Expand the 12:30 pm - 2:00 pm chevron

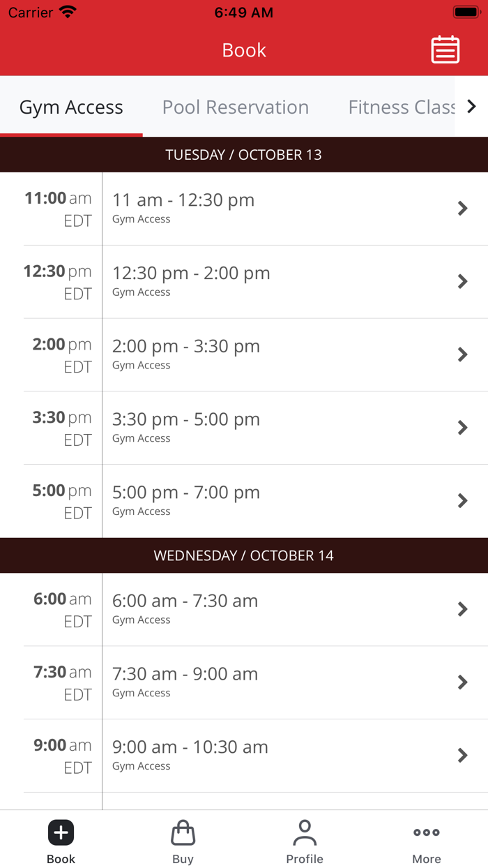pos(462,282)
